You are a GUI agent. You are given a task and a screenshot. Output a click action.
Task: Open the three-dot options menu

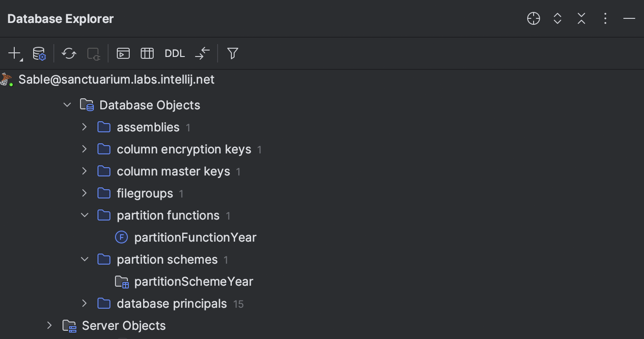(x=605, y=18)
